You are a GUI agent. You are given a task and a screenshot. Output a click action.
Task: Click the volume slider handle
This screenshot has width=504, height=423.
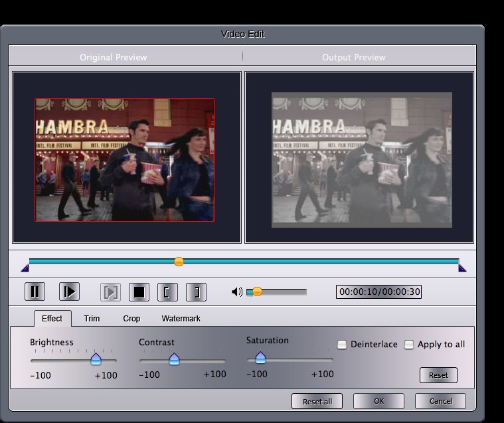[x=257, y=292]
